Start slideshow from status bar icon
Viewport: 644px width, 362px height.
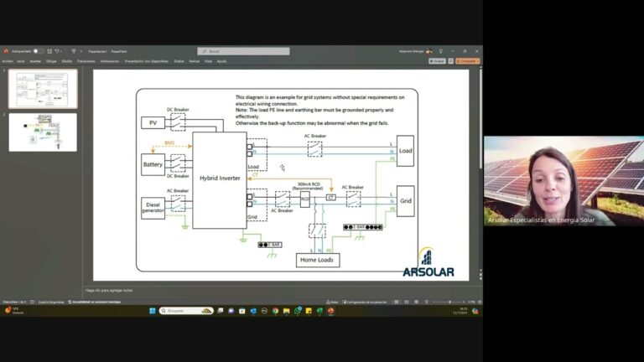pos(427,302)
